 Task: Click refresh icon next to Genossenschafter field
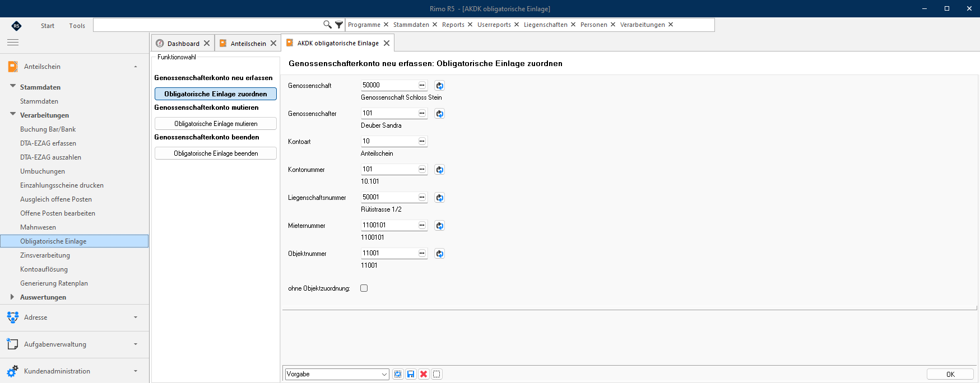point(440,114)
